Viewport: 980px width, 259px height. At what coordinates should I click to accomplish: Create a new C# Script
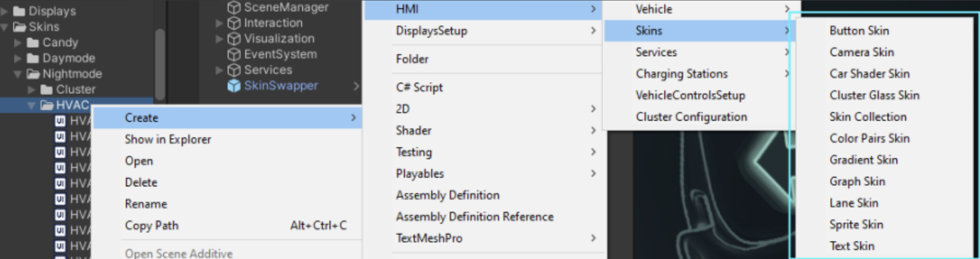coord(419,87)
